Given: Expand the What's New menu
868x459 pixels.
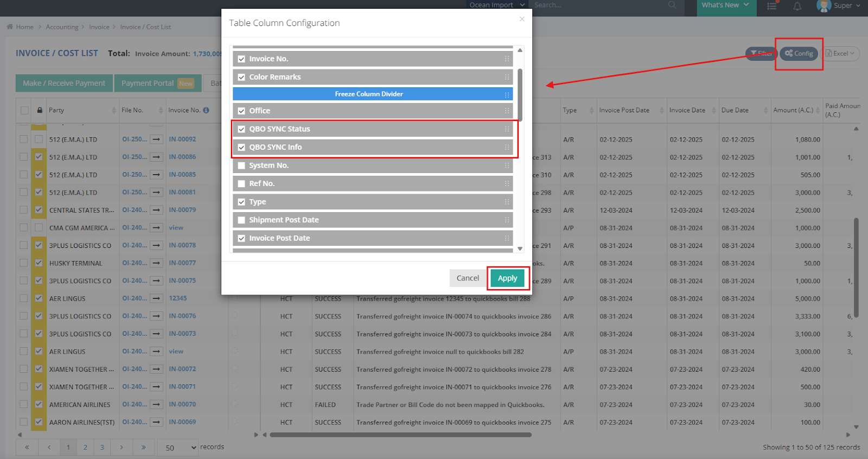Looking at the screenshot, I should click(x=724, y=5).
